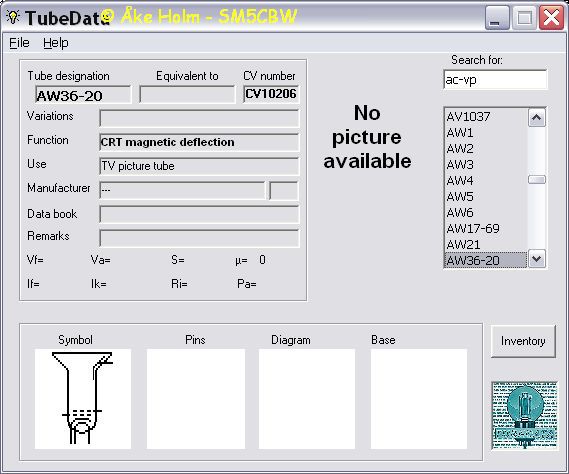Click the Search for input field
The width and height of the screenshot is (569, 474).
click(495, 79)
